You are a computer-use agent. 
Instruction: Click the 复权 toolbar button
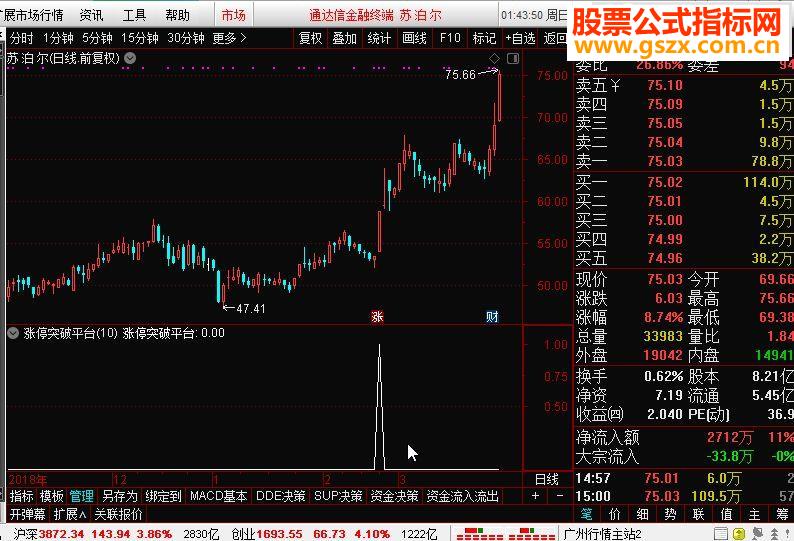point(310,38)
